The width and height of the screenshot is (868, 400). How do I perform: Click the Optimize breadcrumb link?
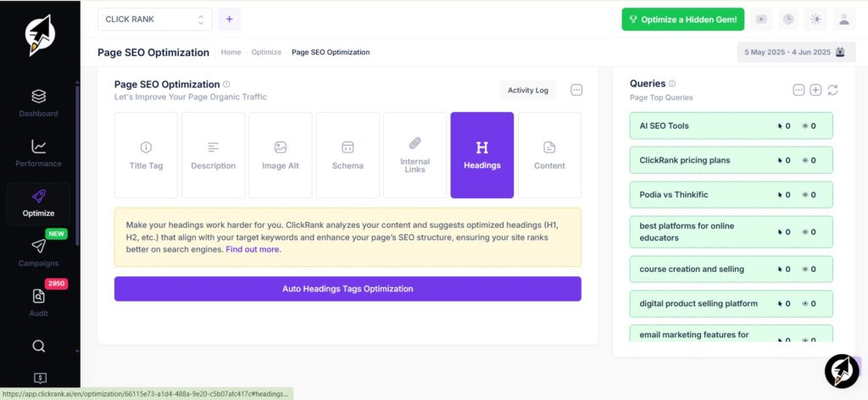pos(266,52)
